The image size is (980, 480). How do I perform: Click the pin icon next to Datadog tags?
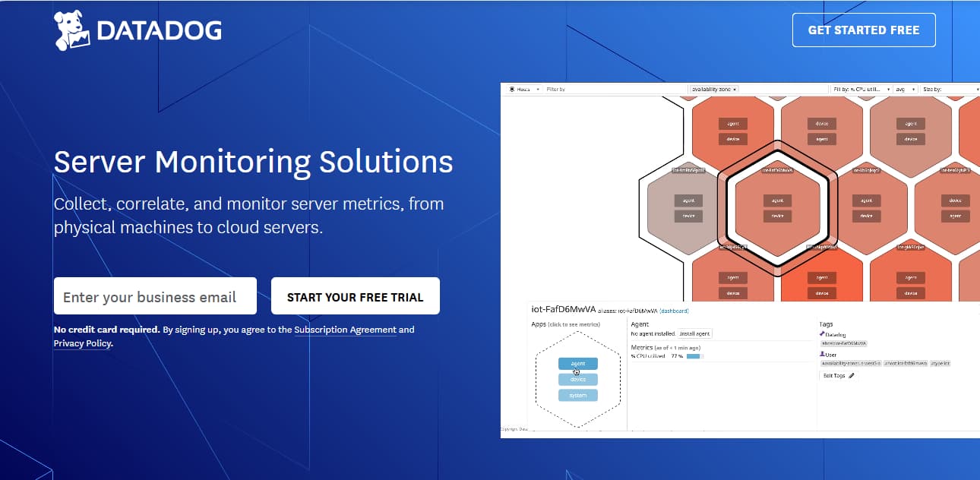822,334
